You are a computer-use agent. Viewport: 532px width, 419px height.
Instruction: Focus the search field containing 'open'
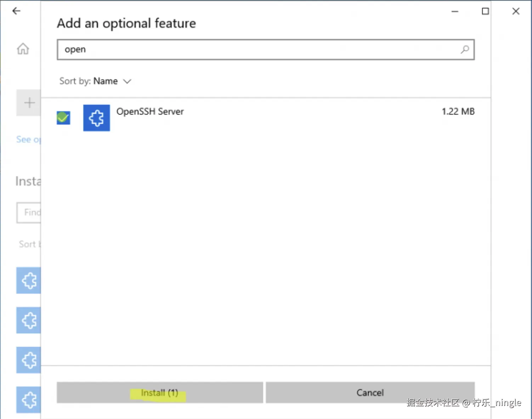(x=266, y=50)
